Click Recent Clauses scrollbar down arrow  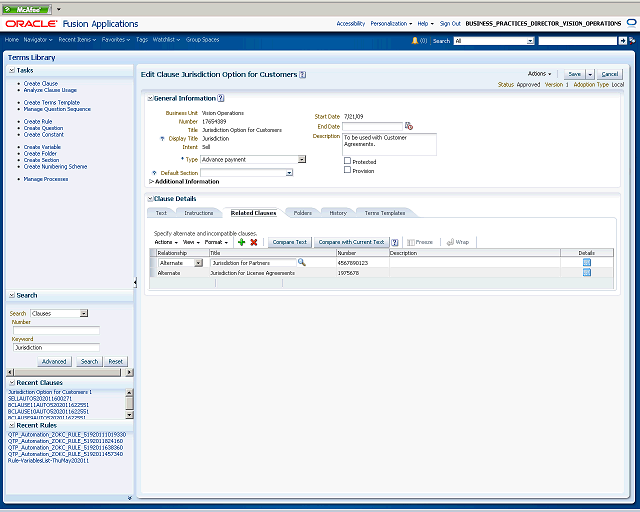[x=129, y=415]
